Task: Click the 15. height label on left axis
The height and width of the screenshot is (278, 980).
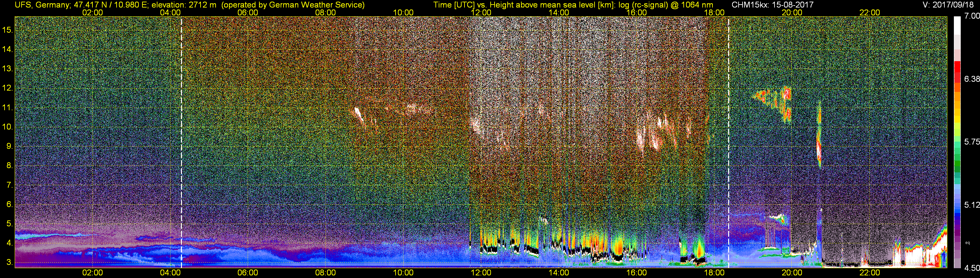Action: 8,30
